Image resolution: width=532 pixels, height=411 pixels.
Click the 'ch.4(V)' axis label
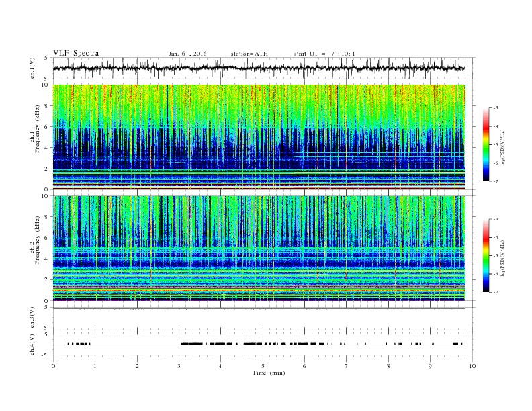tap(32, 345)
